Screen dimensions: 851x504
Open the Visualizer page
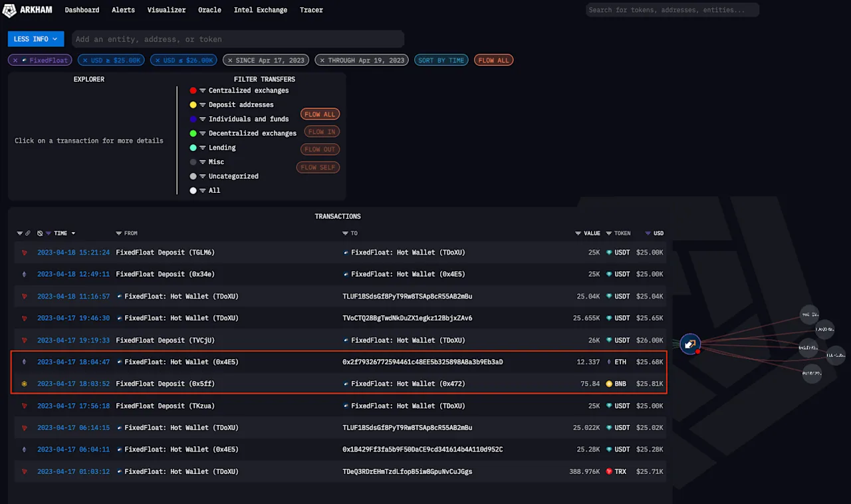[166, 10]
